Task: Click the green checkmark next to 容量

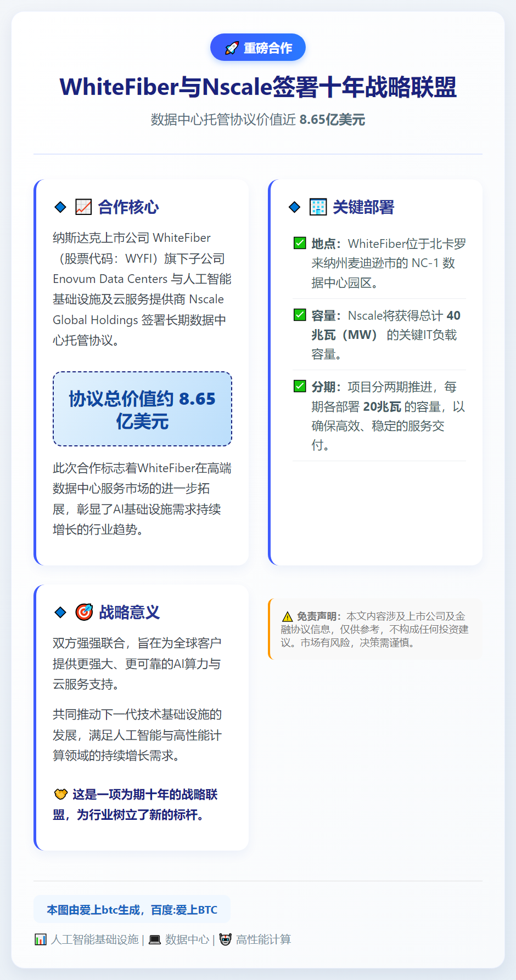Action: 300,315
